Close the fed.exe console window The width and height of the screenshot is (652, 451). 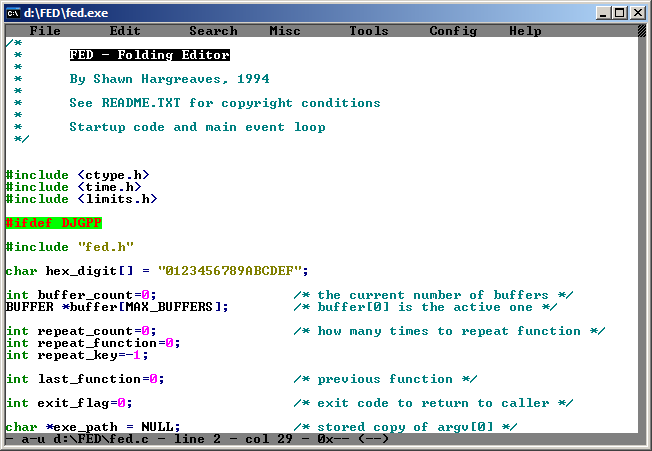[637, 12]
